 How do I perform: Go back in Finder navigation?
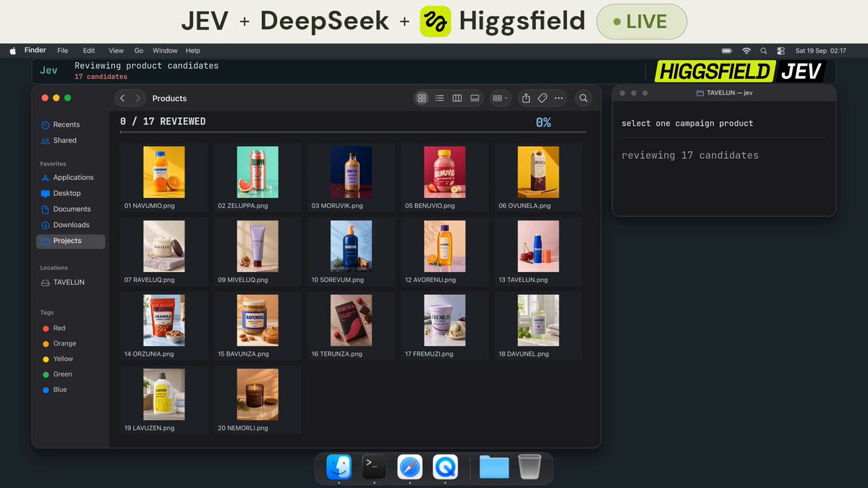122,98
